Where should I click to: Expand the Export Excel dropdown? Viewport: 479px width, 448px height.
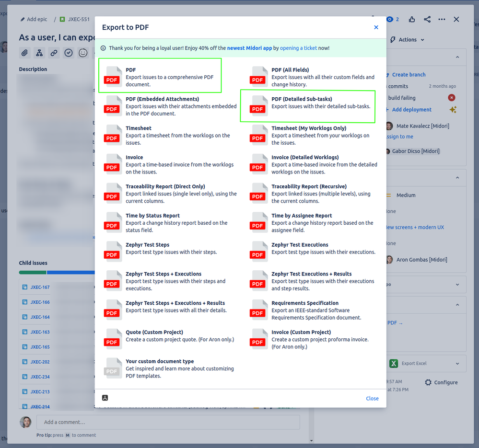[457, 364]
